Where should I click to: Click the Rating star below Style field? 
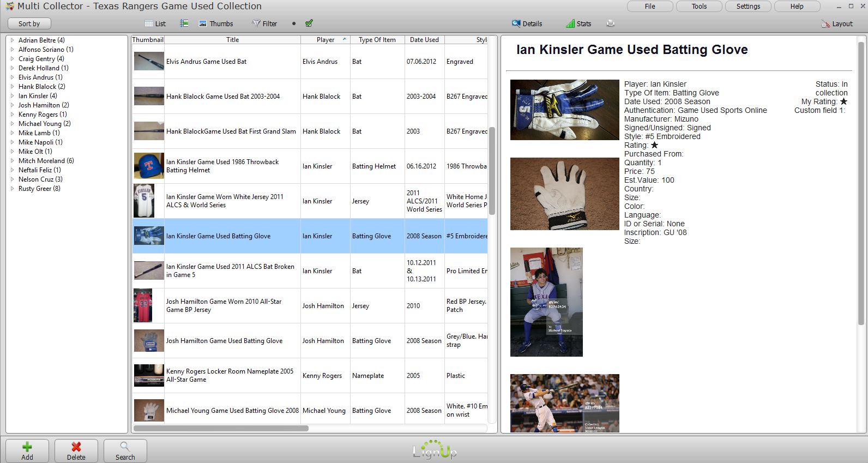tap(654, 145)
